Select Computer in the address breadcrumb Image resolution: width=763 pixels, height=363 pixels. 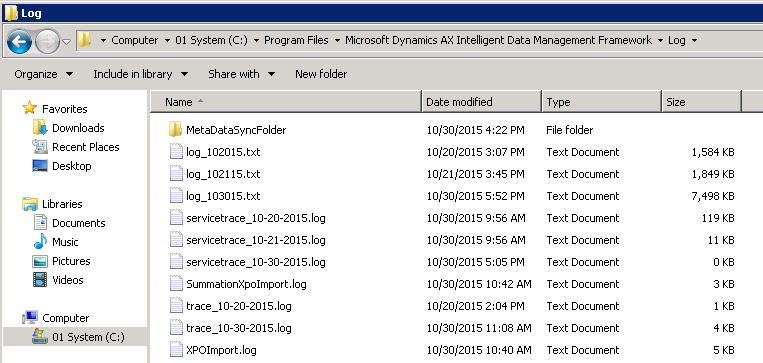click(x=135, y=40)
